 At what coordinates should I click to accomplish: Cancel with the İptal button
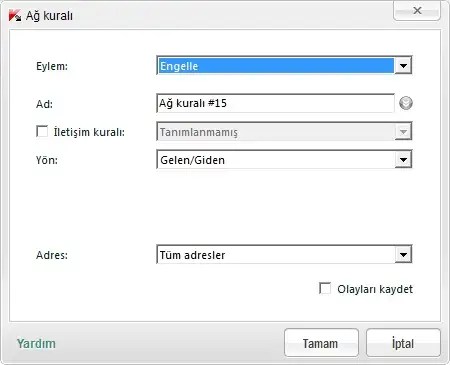tap(403, 343)
